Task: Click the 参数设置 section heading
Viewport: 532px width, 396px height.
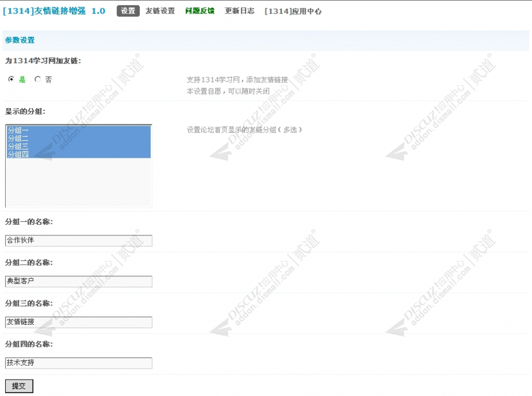Action: click(x=20, y=40)
